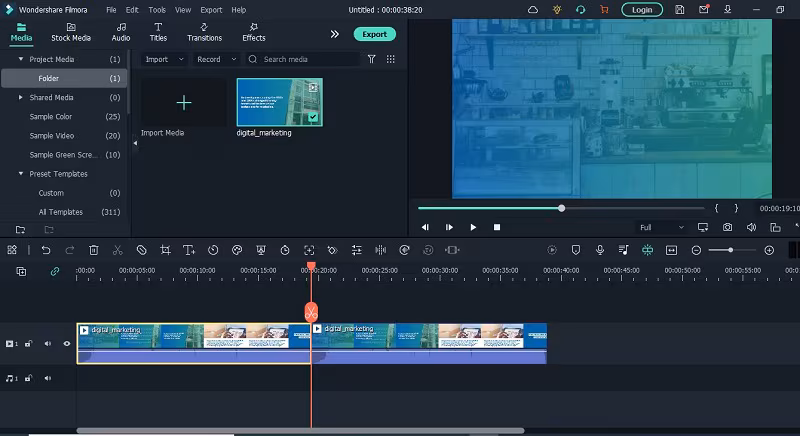This screenshot has height=436, width=800.
Task: Open the adjust sliders edit icon
Action: (x=357, y=250)
